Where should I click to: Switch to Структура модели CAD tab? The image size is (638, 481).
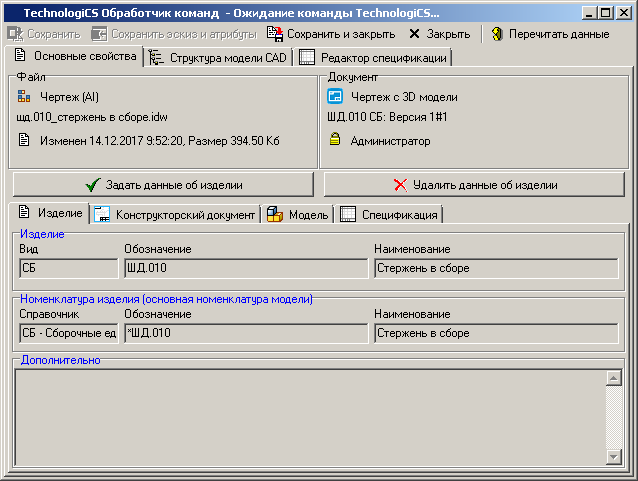tap(218, 58)
